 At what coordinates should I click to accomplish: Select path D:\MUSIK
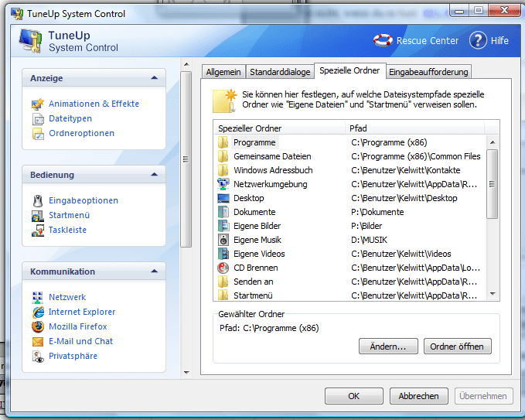[370, 240]
